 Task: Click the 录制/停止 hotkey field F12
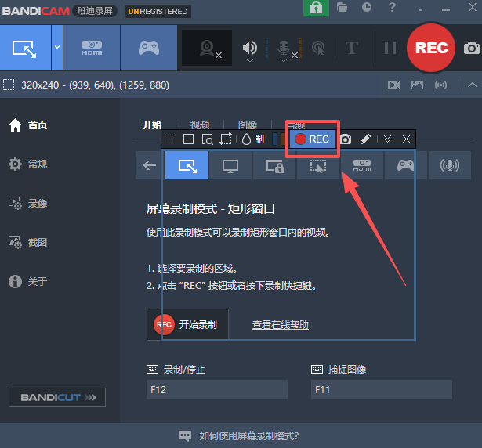[216, 388]
